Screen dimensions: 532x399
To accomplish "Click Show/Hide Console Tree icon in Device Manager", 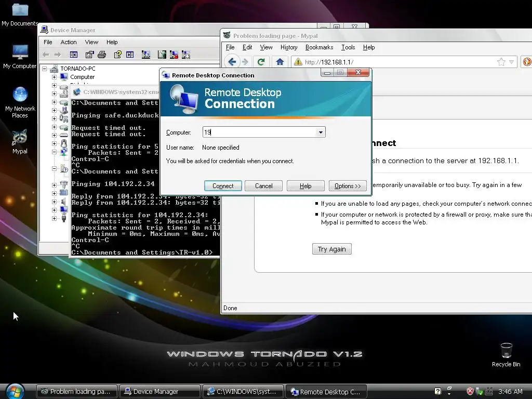I will coord(74,55).
